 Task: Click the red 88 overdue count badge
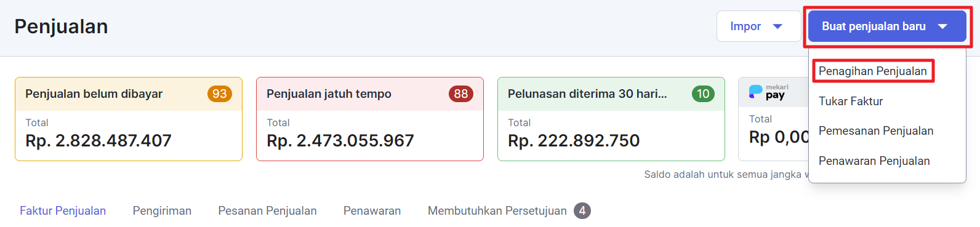pos(461,94)
